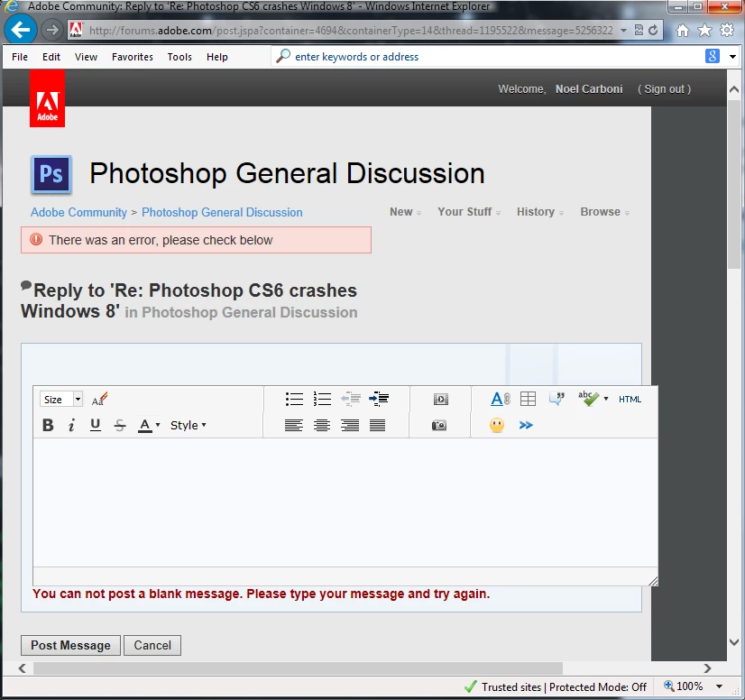The width and height of the screenshot is (745, 700).
Task: Click the insert image camera icon
Action: point(439,425)
